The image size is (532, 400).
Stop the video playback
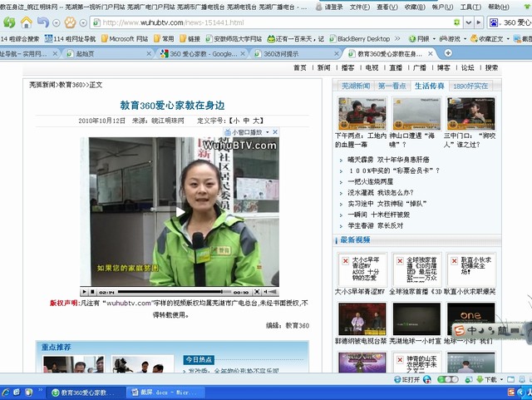tap(94, 292)
